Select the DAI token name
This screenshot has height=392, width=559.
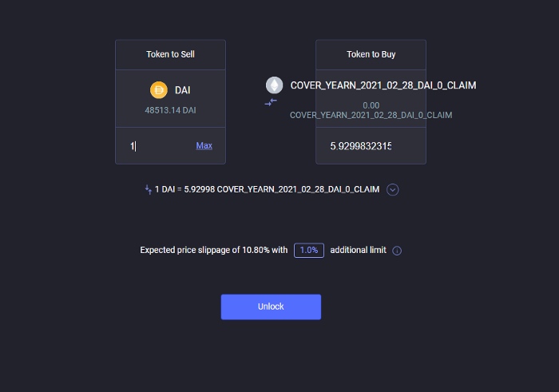(183, 90)
